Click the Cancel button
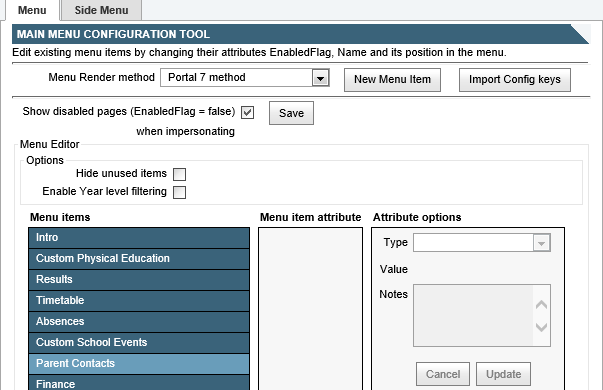Screen dimensions: 603x390 pos(443,374)
